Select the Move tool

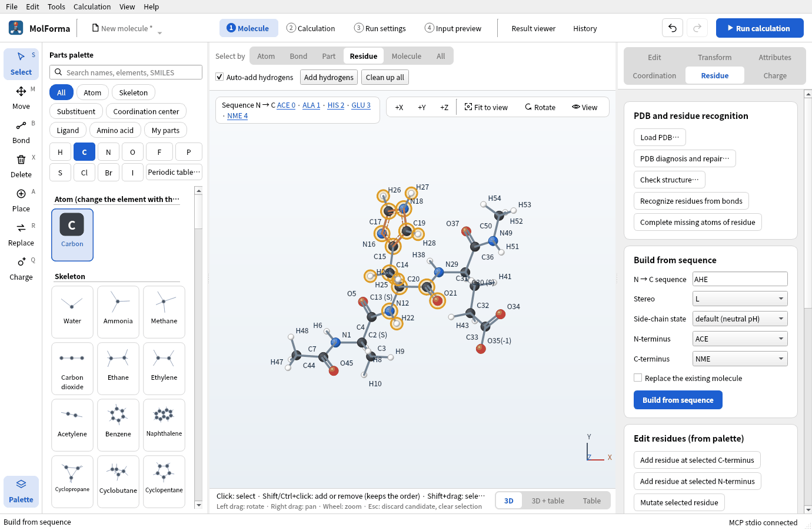[21, 98]
